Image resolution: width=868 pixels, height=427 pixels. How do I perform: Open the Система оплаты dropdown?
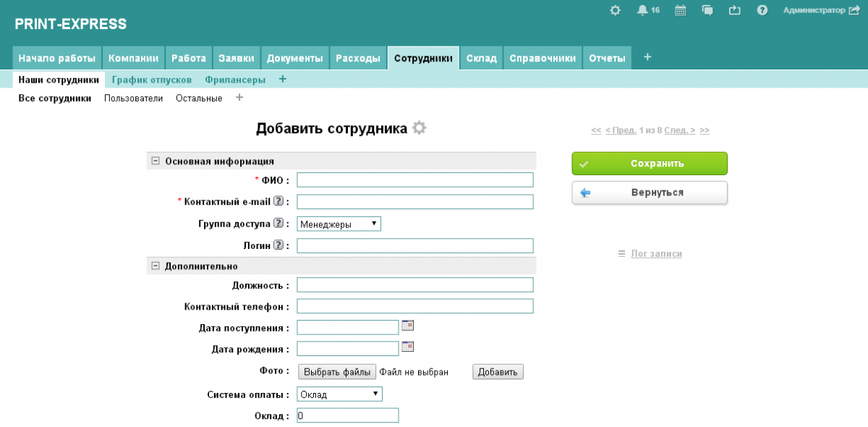(x=339, y=394)
